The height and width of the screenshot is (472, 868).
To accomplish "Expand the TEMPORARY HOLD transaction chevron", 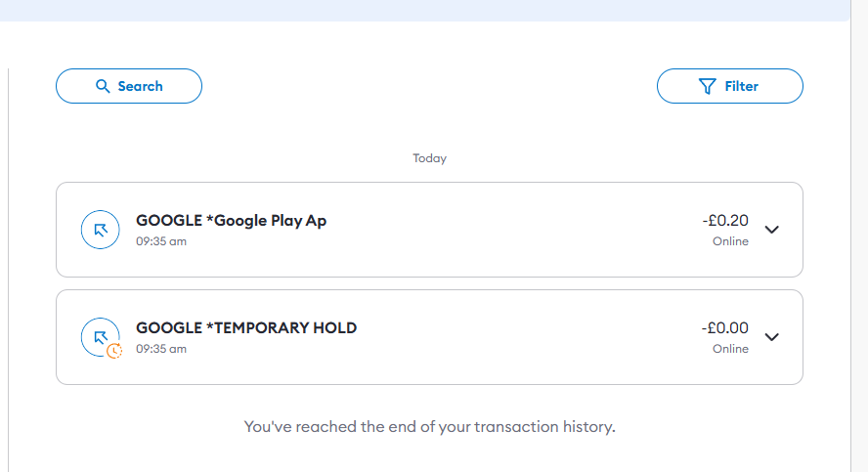I will 772,337.
